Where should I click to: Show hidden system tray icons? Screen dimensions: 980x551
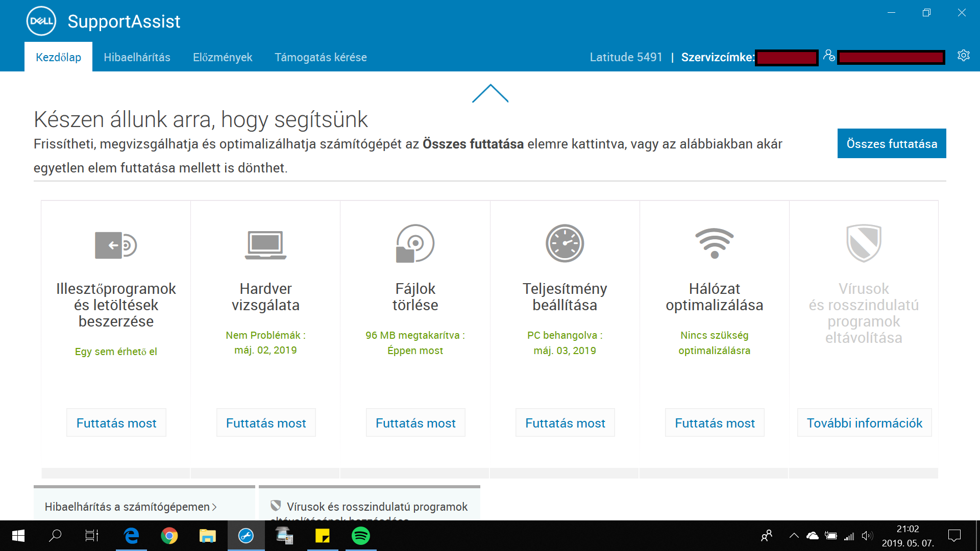(x=794, y=536)
